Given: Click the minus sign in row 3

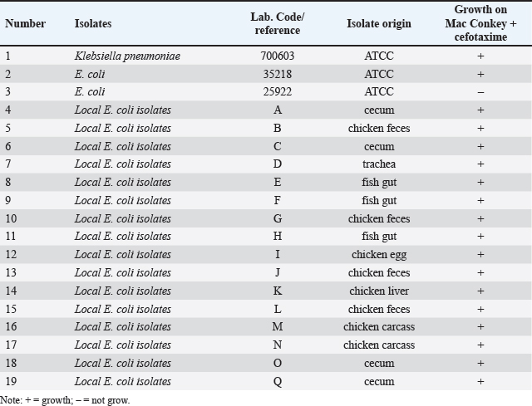Looking at the screenshot, I should [480, 92].
